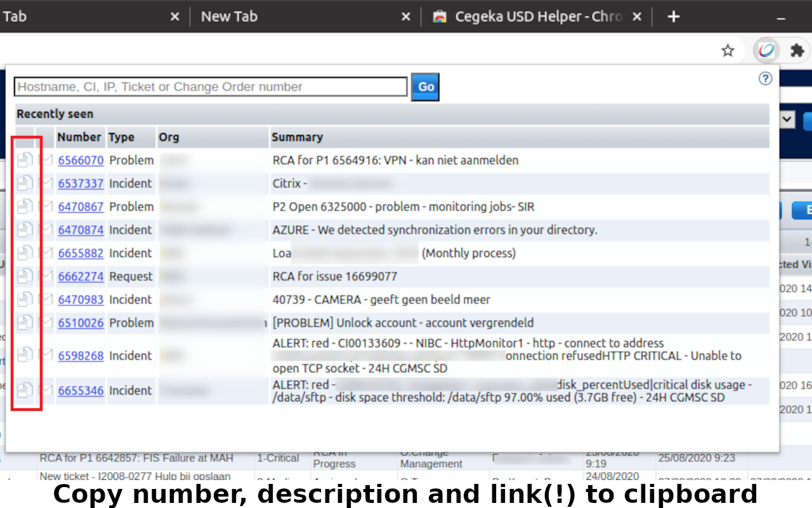812x508 pixels.
Task: Copy ticket 6470874 info to clipboard icon
Action: (25, 230)
